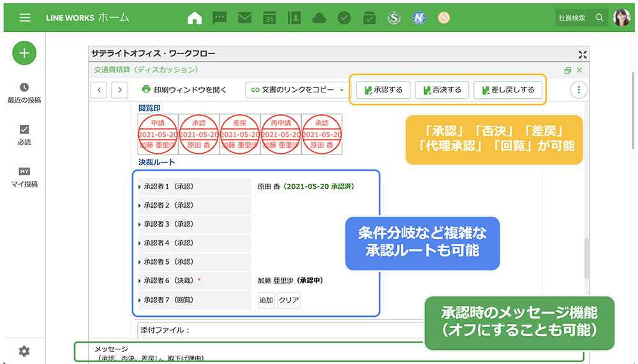Click 印刷ウィンドウを開く
The image size is (638, 364).
184,89
